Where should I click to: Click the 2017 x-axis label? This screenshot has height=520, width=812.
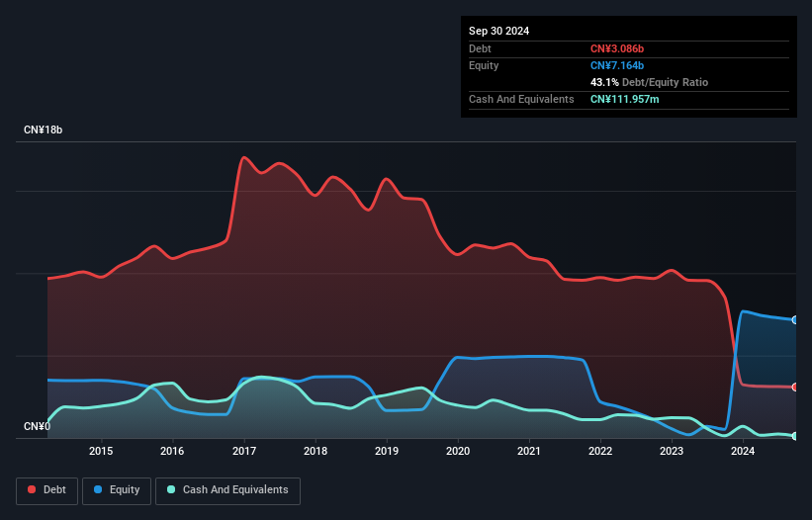click(x=244, y=451)
